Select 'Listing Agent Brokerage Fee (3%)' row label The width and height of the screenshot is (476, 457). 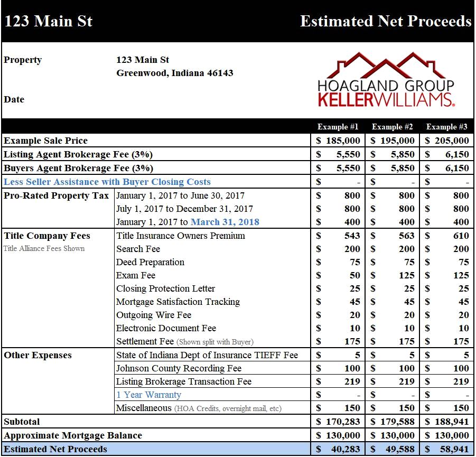pyautogui.click(x=78, y=155)
